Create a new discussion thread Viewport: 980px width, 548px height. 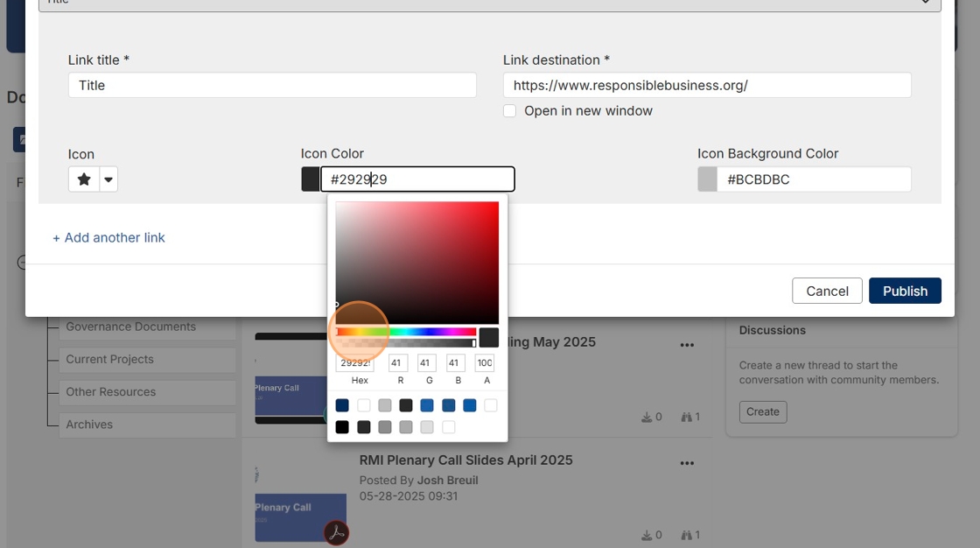point(762,412)
